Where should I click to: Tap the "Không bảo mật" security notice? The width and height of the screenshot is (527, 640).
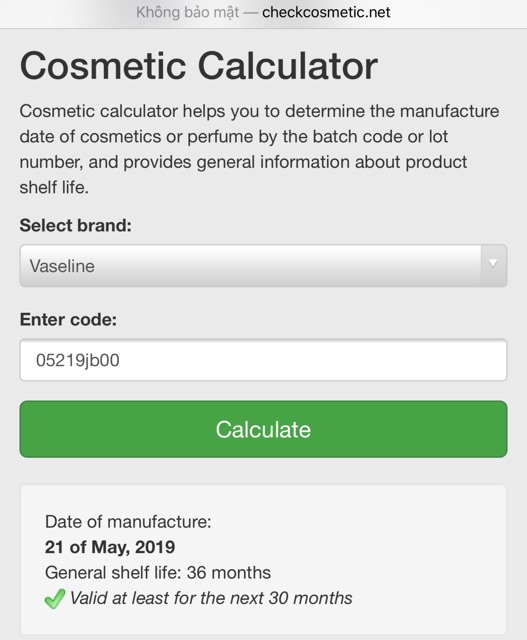click(x=188, y=13)
